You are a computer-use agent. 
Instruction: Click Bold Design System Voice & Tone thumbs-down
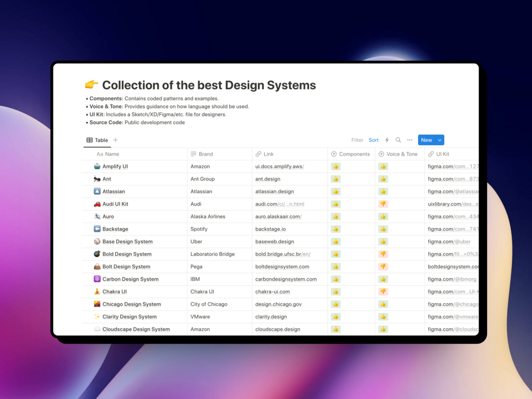coord(383,254)
